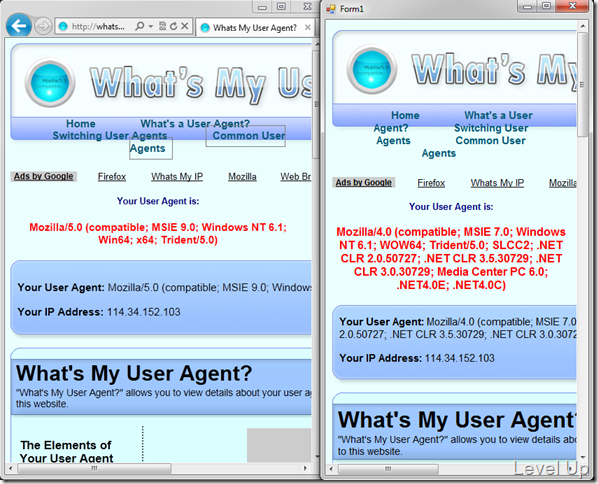Click the search magnifier in IE address bar
Image resolution: width=598 pixels, height=484 pixels.
pos(140,26)
